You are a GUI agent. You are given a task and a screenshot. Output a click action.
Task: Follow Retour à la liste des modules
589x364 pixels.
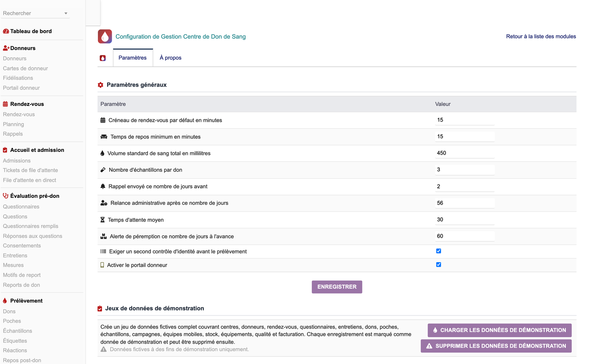point(541,36)
